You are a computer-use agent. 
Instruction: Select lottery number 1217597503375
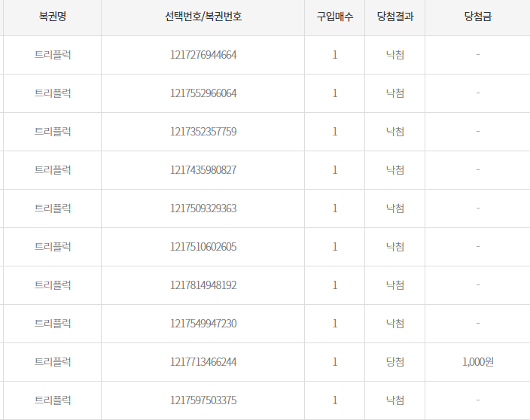click(203, 400)
